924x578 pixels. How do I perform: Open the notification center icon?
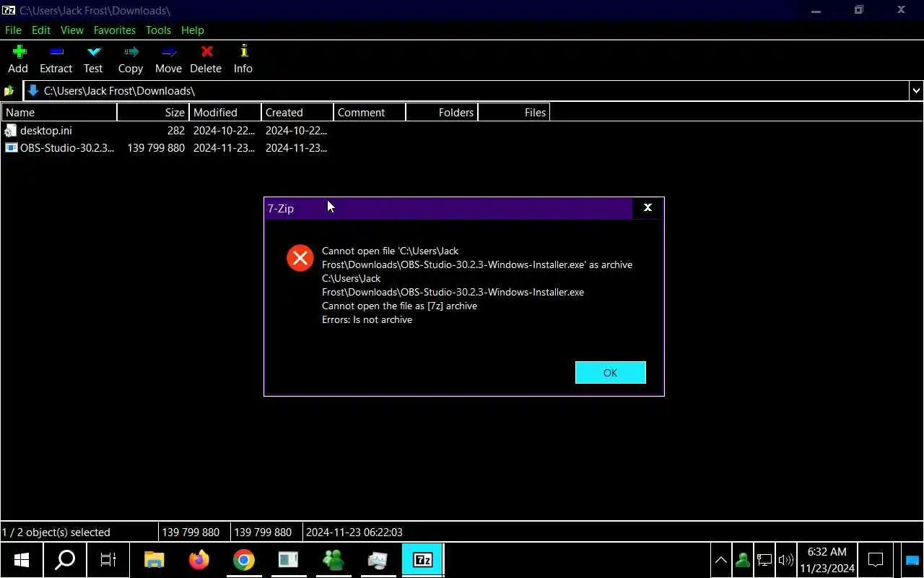click(876, 560)
